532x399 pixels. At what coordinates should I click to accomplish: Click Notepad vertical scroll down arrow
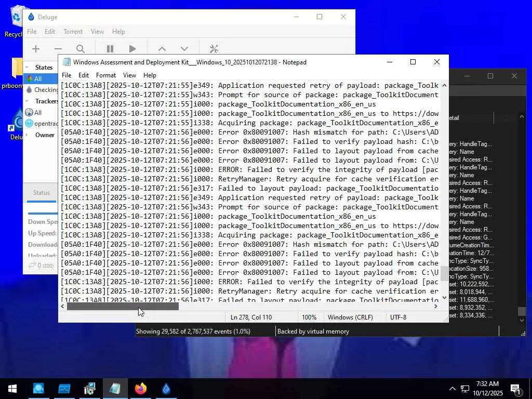(445, 298)
